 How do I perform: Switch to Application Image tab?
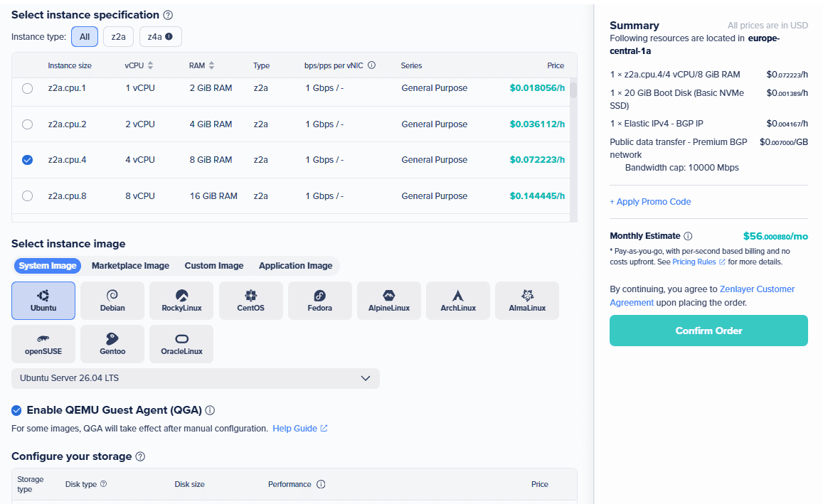tap(295, 266)
